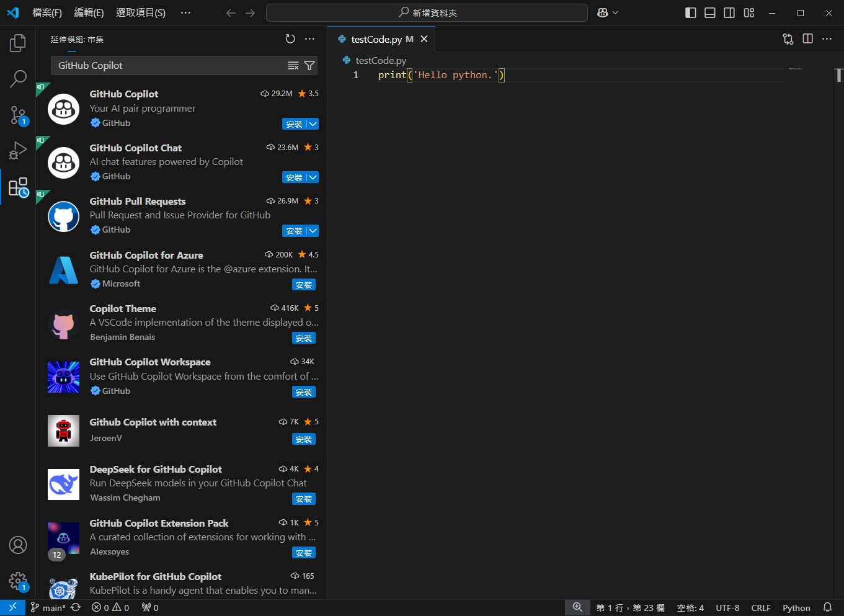Go back with navigation arrow
Image resolution: width=844 pixels, height=616 pixels.
(x=231, y=13)
